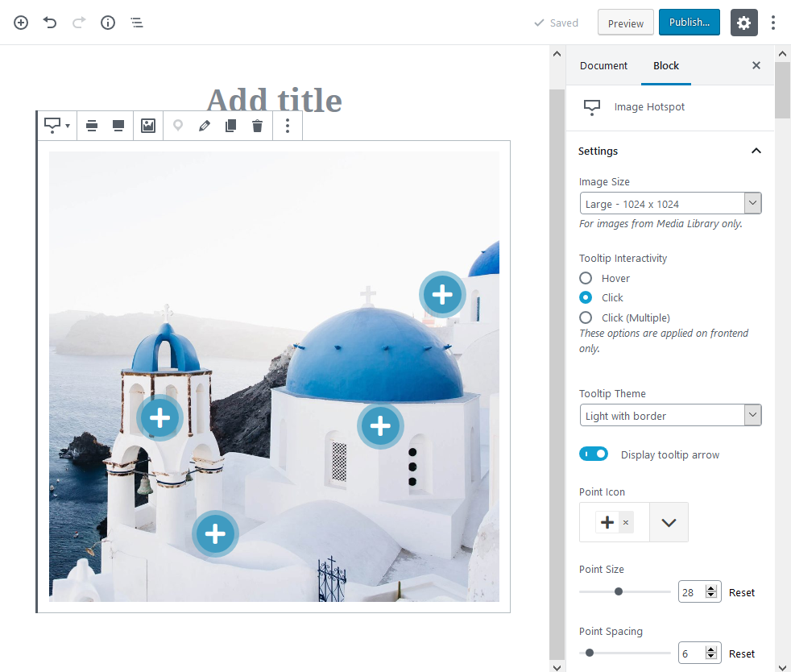
Task: Click sidebar scrollbar thumb
Action: [782, 91]
